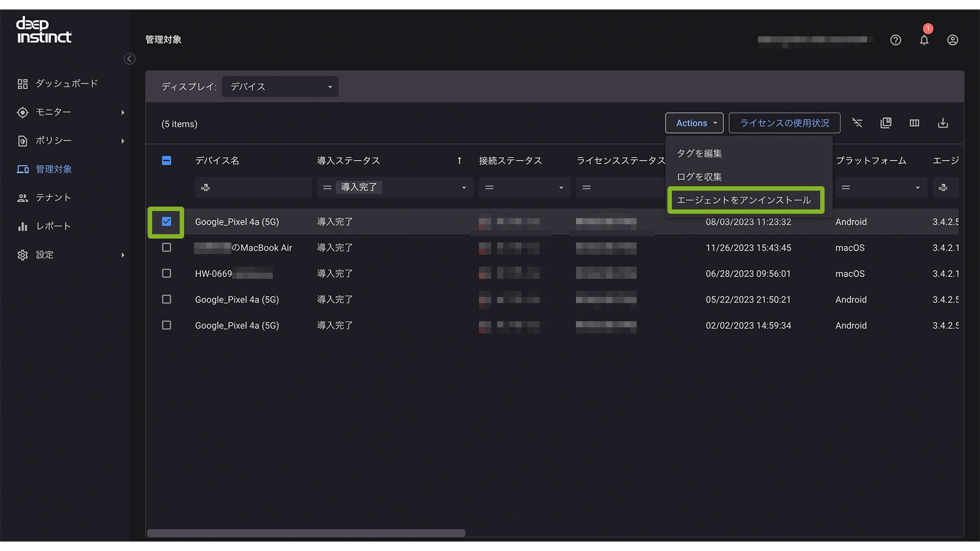This screenshot has width=980, height=551.
Task: Toggle the select-all header checkbox
Action: click(166, 161)
